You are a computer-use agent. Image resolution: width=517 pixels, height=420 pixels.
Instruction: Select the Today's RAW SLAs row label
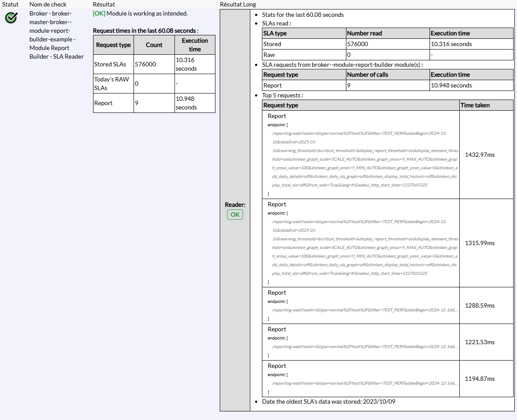[113, 84]
